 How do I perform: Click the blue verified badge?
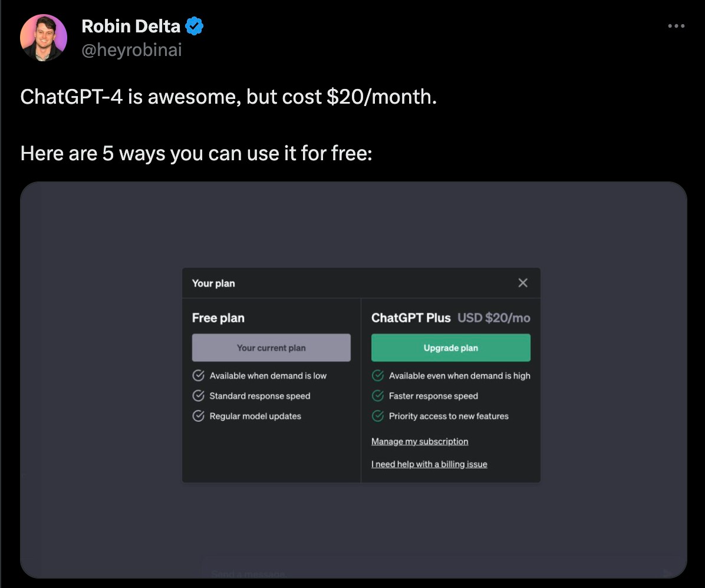click(195, 26)
